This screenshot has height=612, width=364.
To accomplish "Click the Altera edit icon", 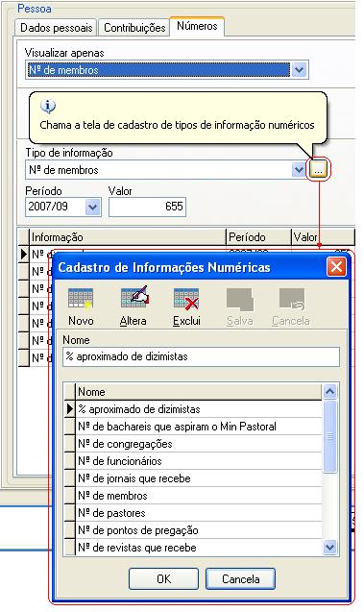I will coord(134,298).
